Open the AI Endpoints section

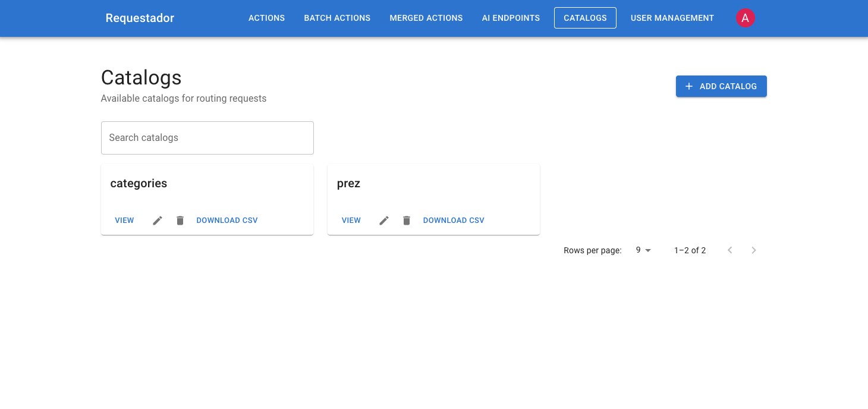(x=511, y=18)
